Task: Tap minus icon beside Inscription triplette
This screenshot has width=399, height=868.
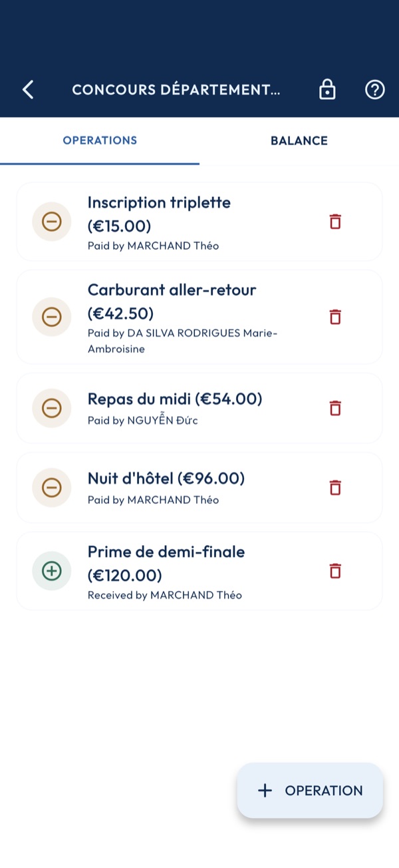Action: [x=52, y=222]
